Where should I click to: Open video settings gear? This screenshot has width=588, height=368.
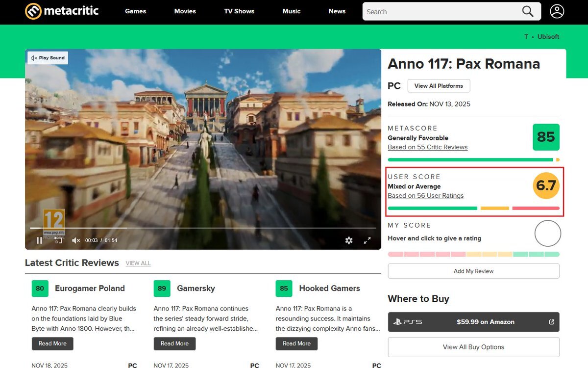pyautogui.click(x=348, y=240)
